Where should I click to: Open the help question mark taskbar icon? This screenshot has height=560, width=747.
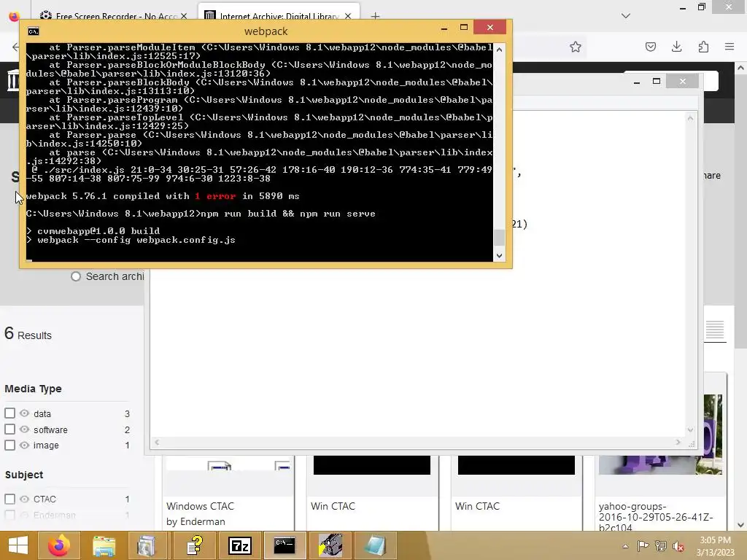pyautogui.click(x=194, y=545)
